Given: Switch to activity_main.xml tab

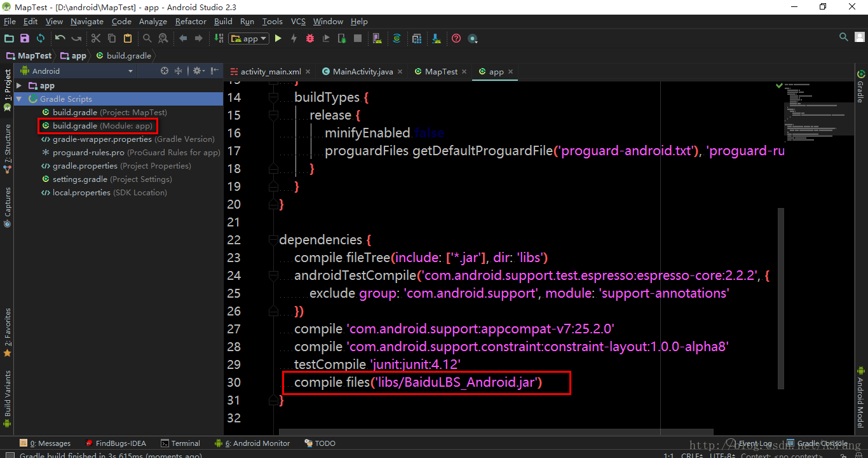Looking at the screenshot, I should coord(271,72).
